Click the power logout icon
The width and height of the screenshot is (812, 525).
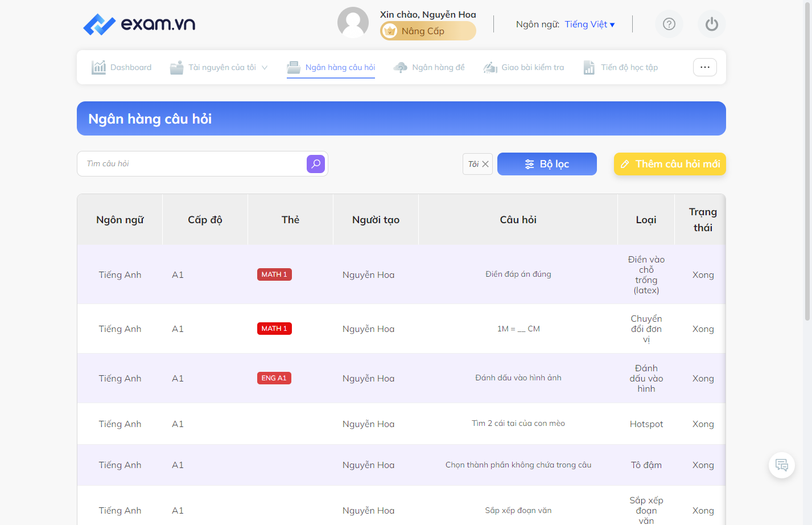712,24
